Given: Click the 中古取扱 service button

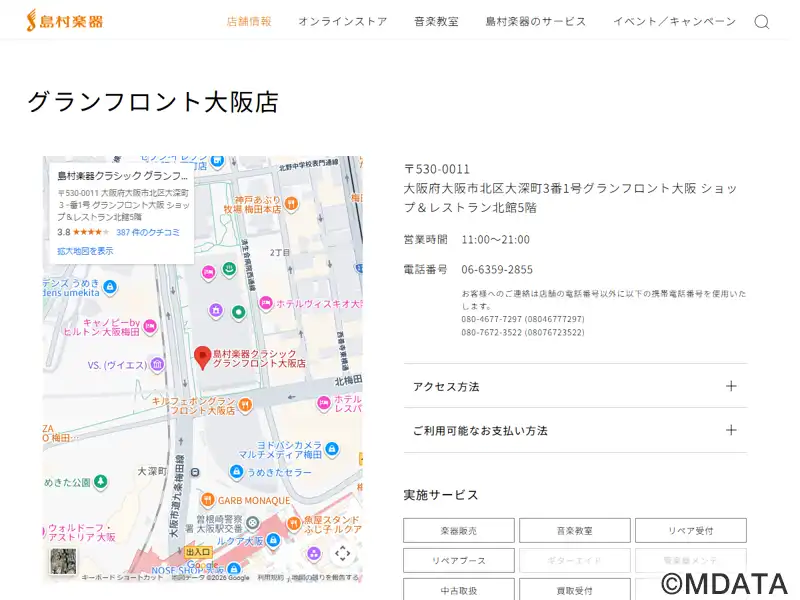Looking at the screenshot, I should point(459,590).
